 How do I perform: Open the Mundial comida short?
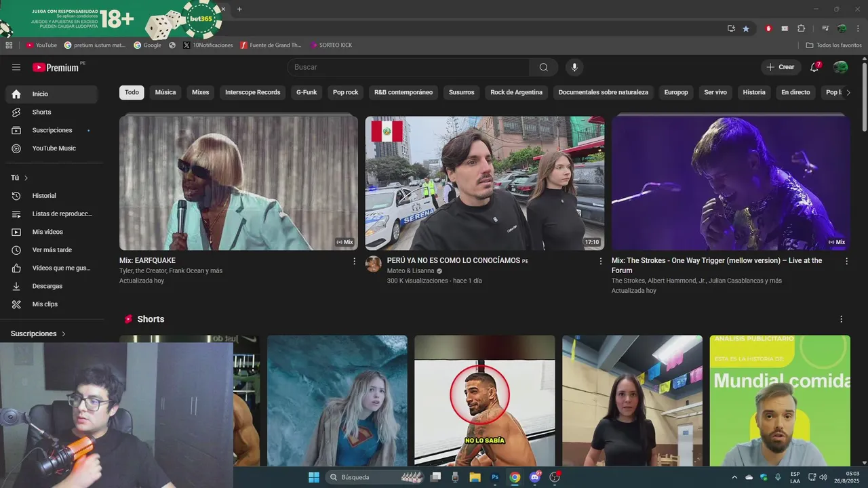click(780, 401)
